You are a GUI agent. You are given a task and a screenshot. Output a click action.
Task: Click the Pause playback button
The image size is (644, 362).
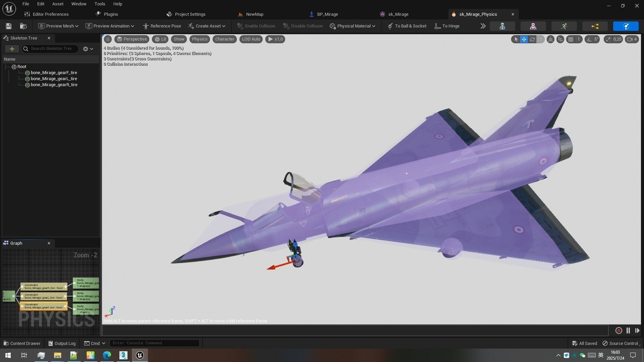click(x=628, y=331)
